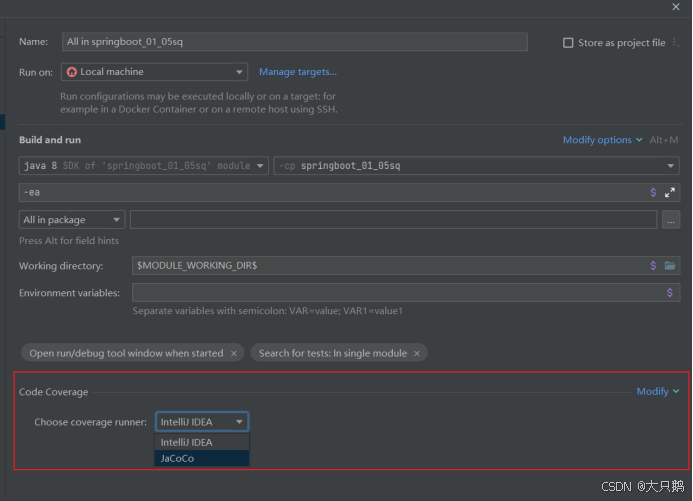The image size is (693, 501).
Task: Insert macro in Working directory field
Action: 653,266
